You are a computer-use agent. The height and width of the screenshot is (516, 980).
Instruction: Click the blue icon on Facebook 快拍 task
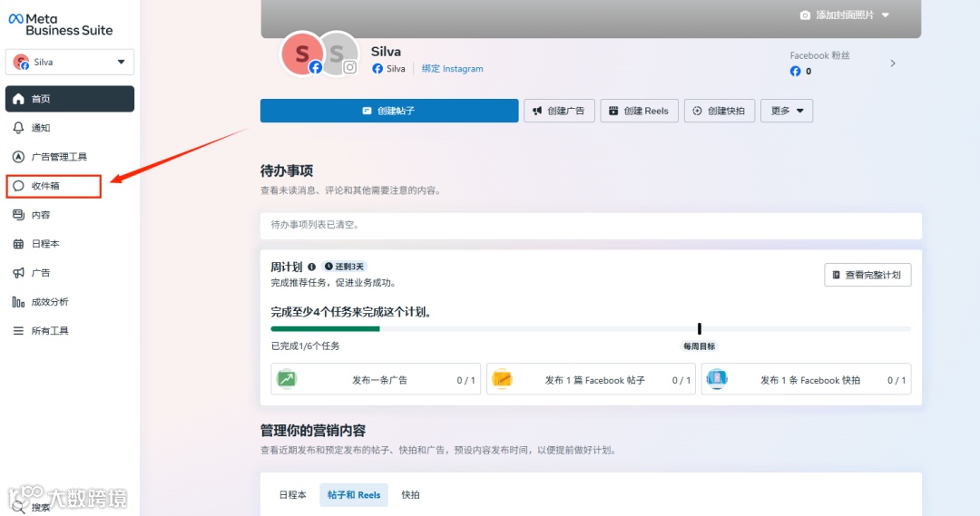tap(717, 379)
